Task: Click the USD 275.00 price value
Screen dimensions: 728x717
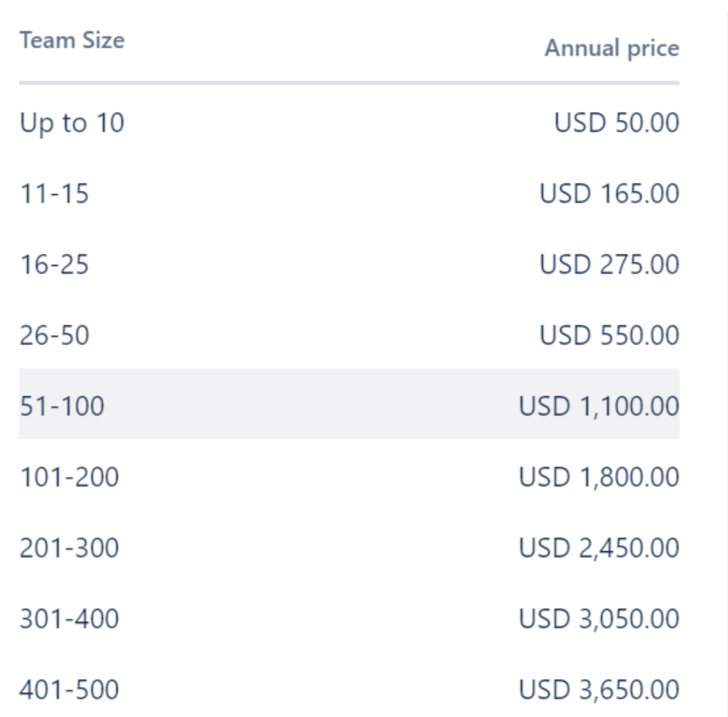Action: (x=609, y=264)
